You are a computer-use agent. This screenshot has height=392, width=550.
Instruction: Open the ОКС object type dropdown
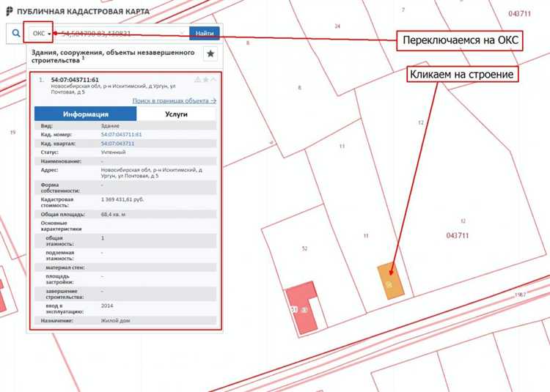40,34
